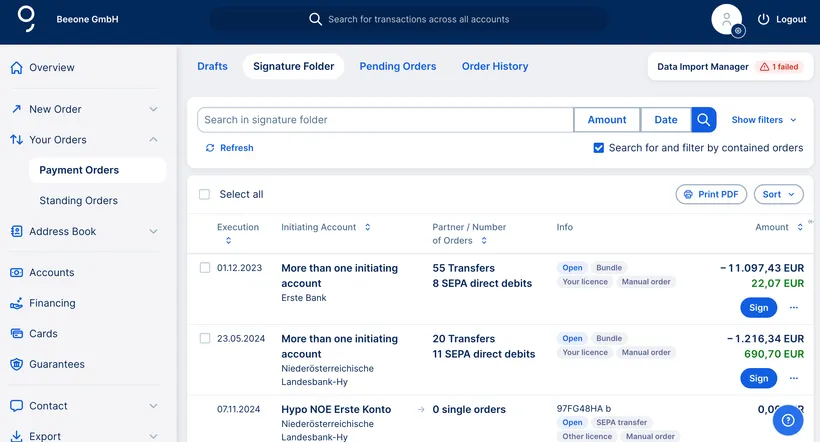Image resolution: width=820 pixels, height=442 pixels.
Task: Open the blue help question mark button
Action: pos(788,421)
